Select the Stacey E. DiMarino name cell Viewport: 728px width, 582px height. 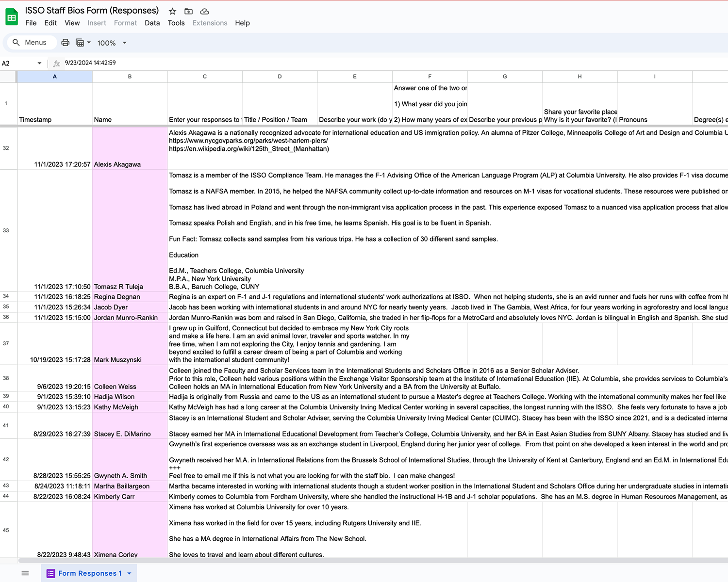(x=130, y=425)
